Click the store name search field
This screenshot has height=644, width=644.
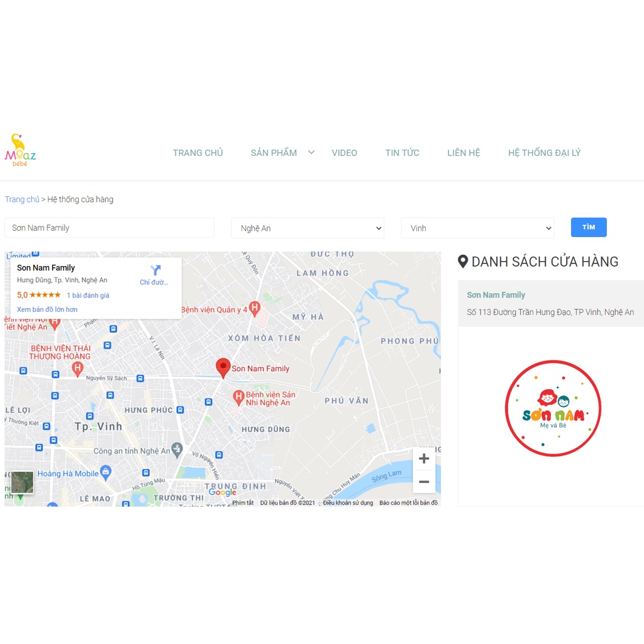click(109, 228)
